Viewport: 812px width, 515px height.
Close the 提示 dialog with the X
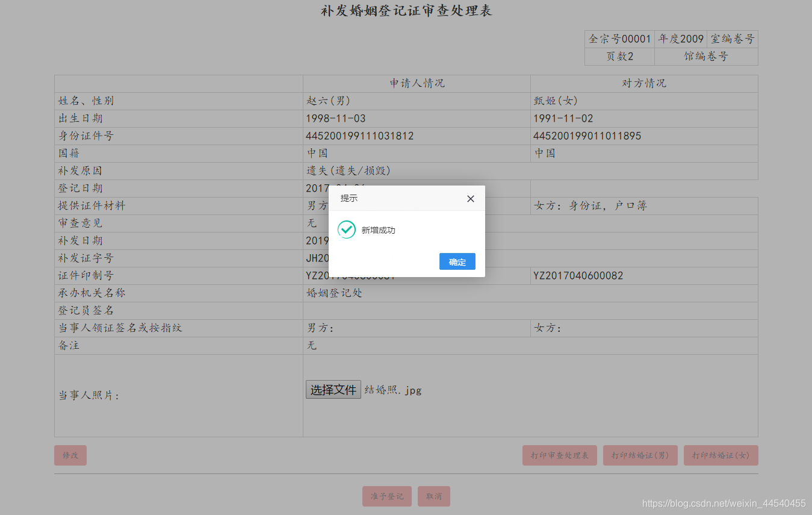pos(471,199)
